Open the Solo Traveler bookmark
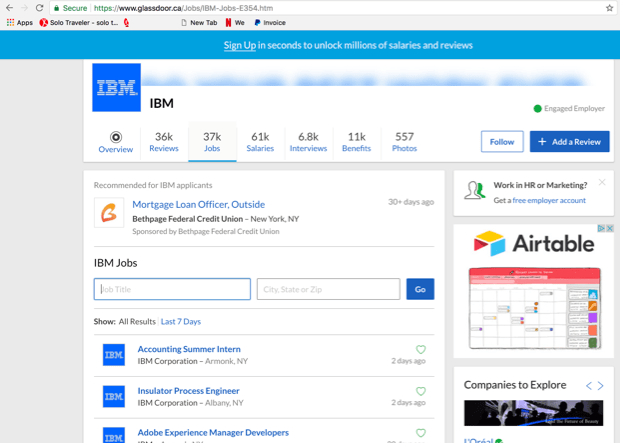The image size is (620, 443). [79, 23]
